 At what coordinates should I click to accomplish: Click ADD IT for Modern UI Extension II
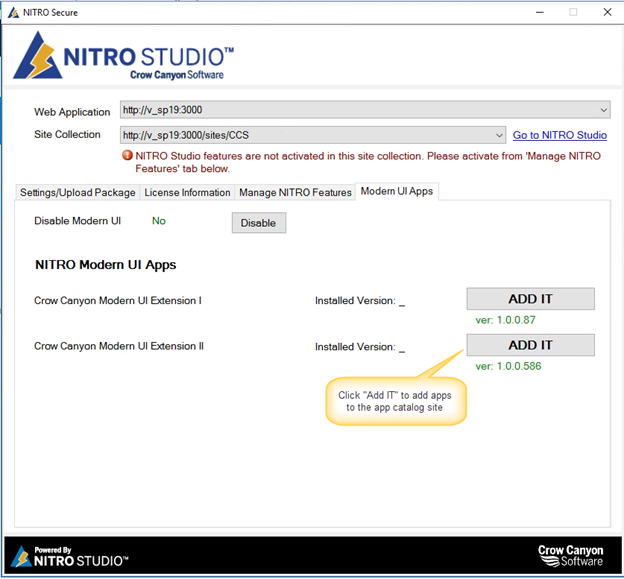click(530, 345)
